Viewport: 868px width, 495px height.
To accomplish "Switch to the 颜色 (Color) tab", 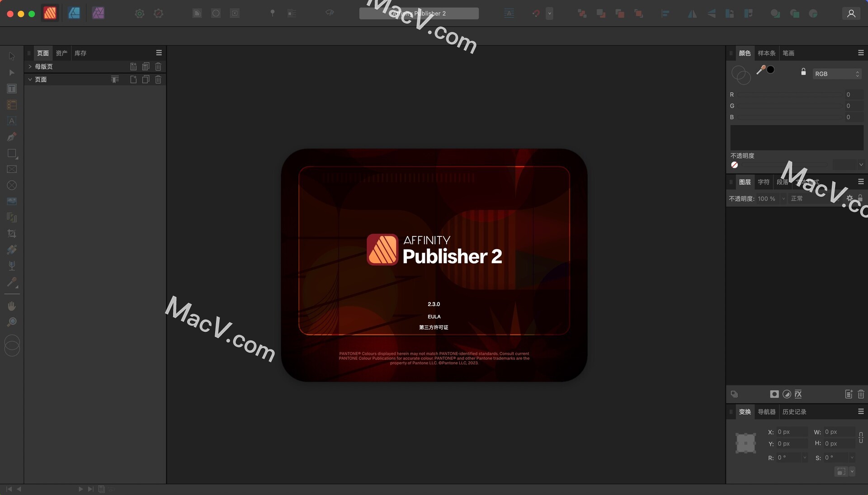I will click(x=745, y=53).
